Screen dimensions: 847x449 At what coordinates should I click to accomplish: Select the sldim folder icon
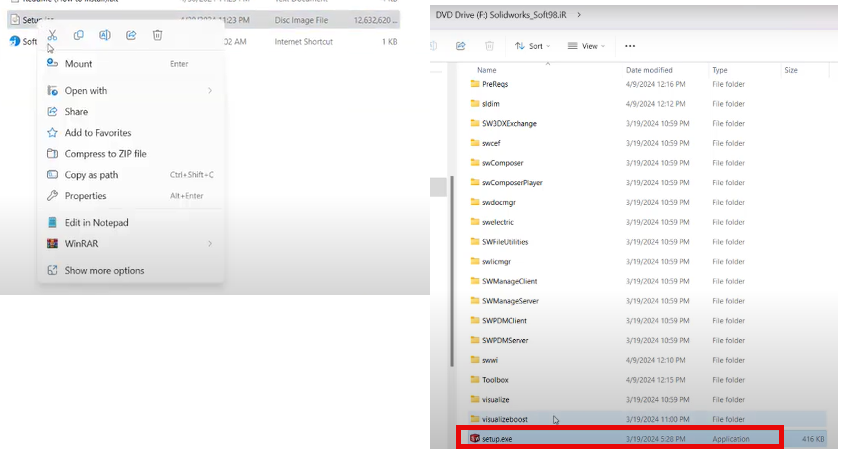[475, 103]
